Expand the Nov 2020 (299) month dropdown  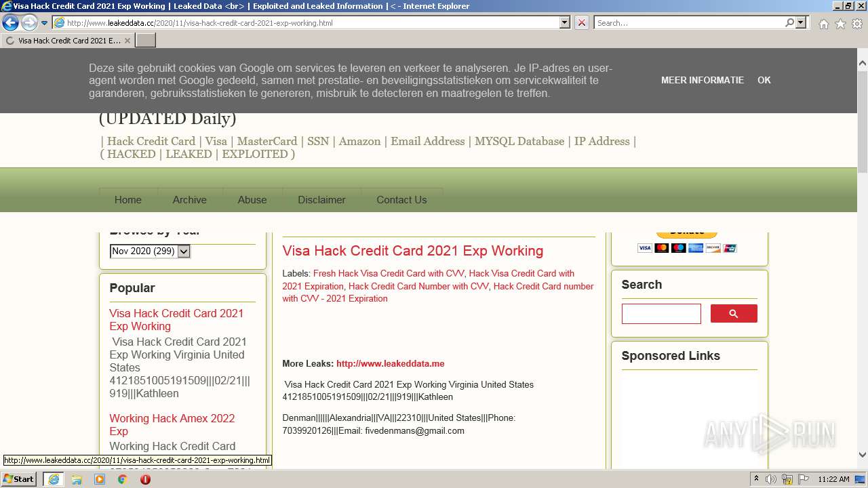pos(150,251)
